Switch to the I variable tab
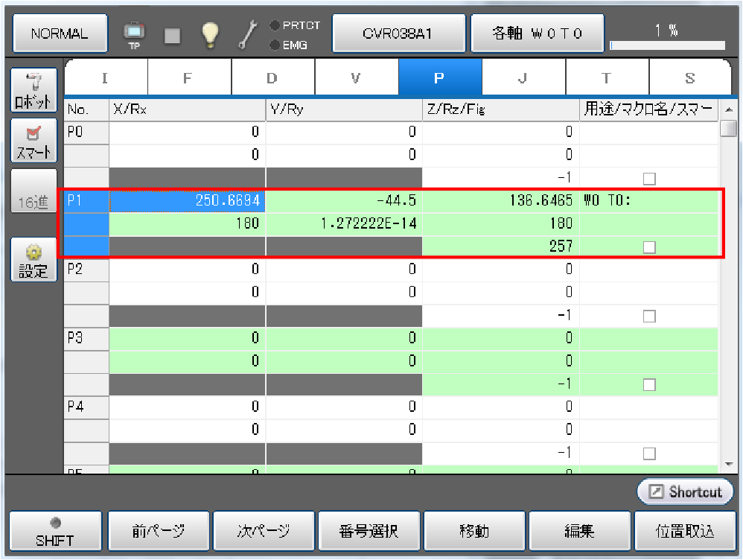Image resolution: width=743 pixels, height=560 pixels. click(105, 77)
